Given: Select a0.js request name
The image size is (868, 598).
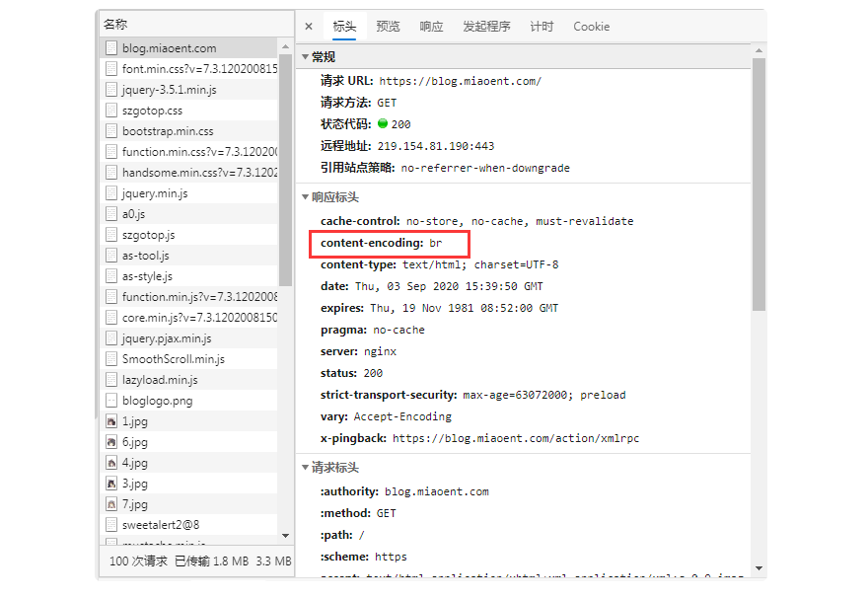Looking at the screenshot, I should 133,214.
